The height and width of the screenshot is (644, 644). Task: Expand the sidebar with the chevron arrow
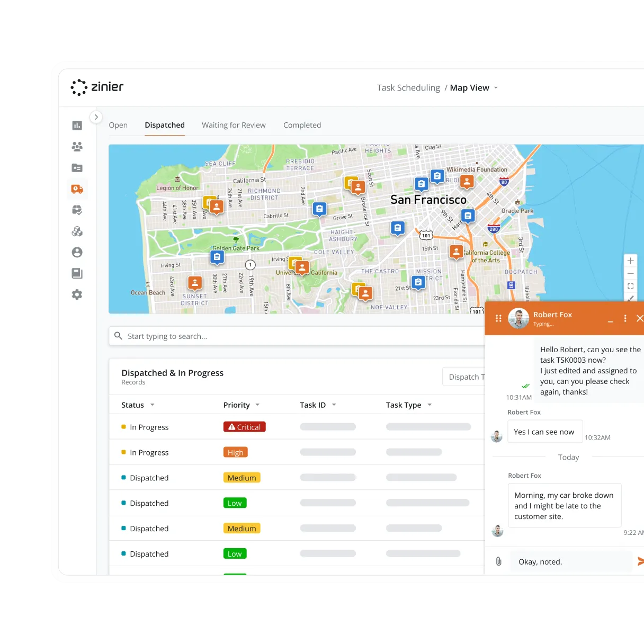point(96,117)
